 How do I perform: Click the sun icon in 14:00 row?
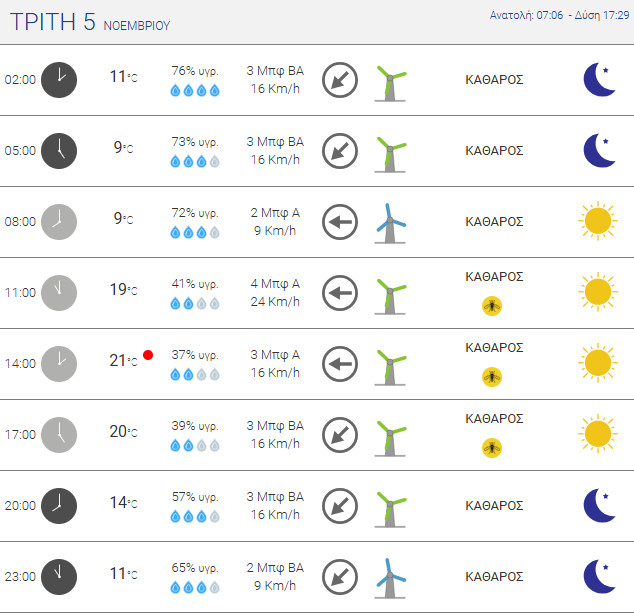coord(598,363)
